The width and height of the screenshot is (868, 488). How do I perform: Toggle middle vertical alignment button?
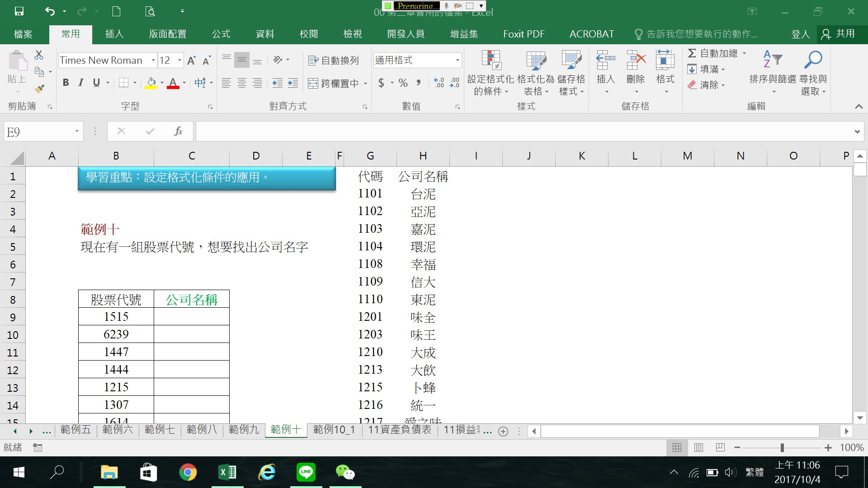click(x=242, y=60)
